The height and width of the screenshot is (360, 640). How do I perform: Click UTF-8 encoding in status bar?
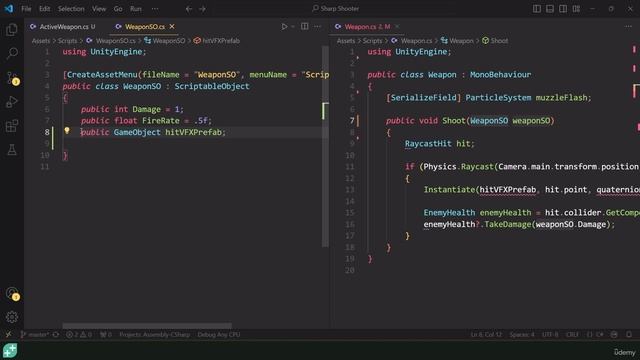[x=550, y=334]
